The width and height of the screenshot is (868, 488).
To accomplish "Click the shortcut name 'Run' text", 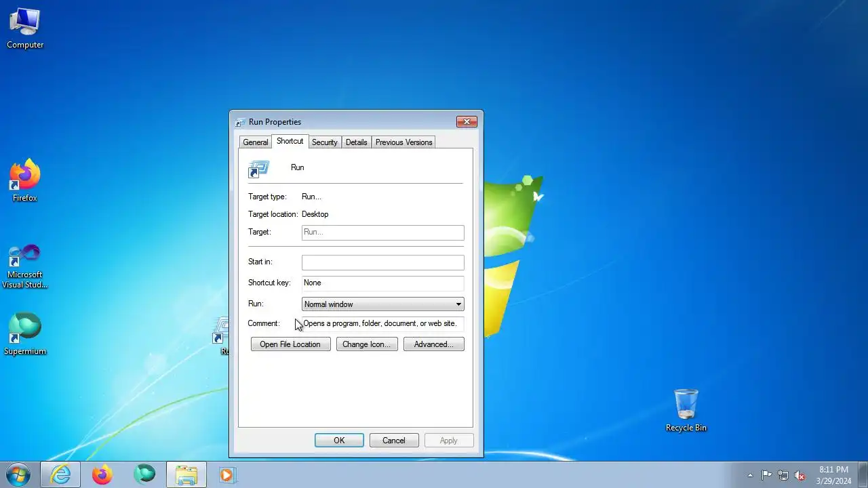I will click(x=297, y=167).
